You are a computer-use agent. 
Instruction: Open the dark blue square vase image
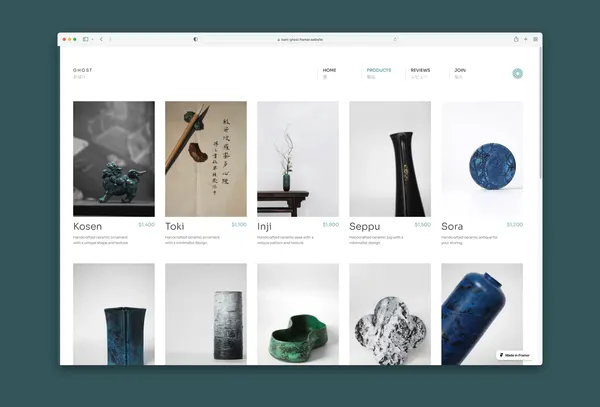(114, 314)
